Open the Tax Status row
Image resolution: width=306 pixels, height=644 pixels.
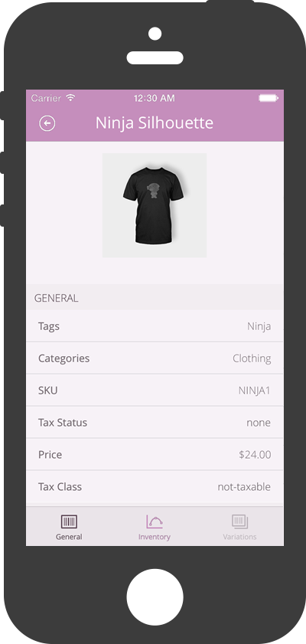[x=155, y=422]
